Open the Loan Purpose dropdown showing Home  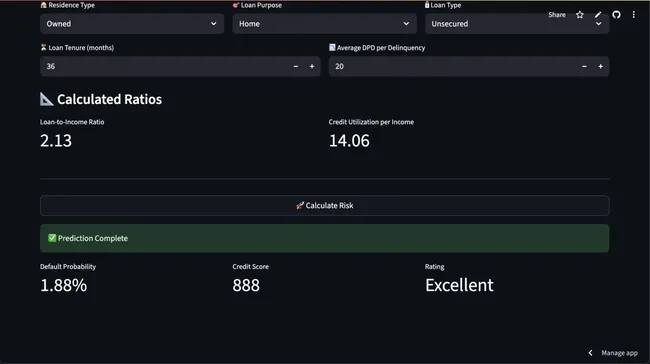click(324, 24)
